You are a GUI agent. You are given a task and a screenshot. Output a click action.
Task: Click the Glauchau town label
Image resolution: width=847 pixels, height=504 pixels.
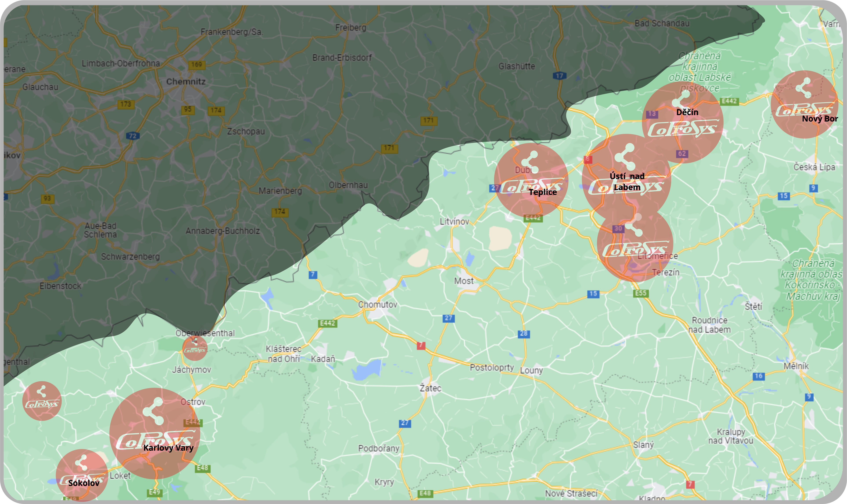coord(40,87)
